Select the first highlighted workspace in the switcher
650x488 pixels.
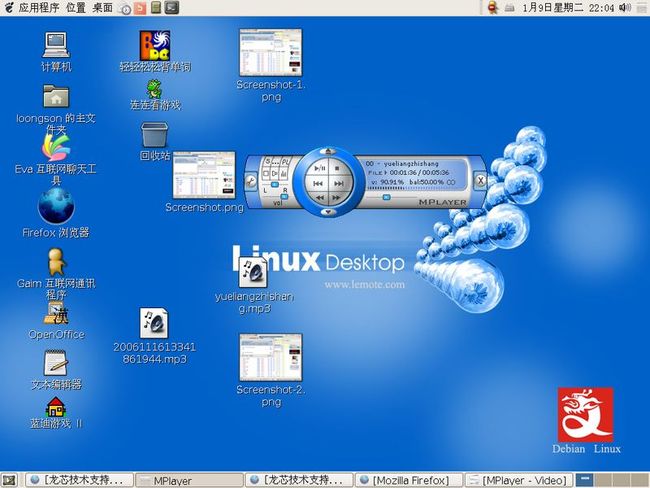coord(585,480)
